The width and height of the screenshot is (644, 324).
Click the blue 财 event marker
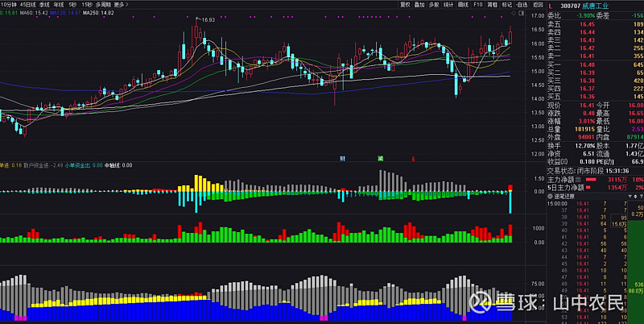(342, 159)
